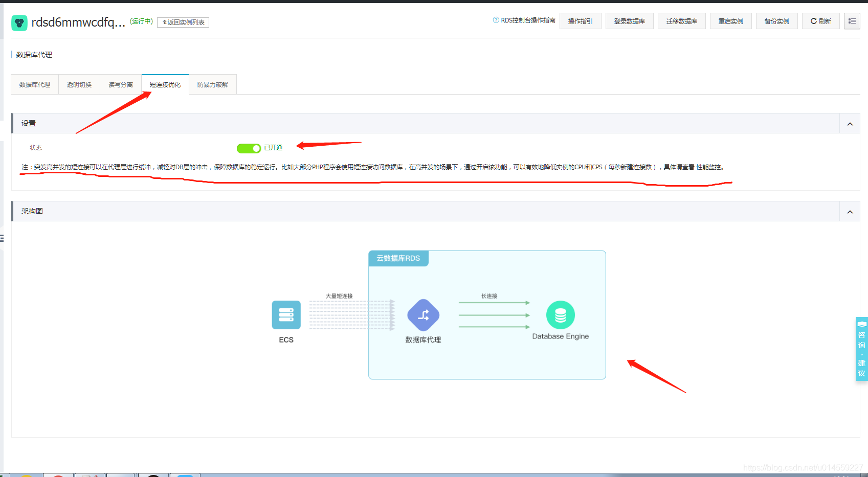868x477 pixels.
Task: Click the 操作指引 button
Action: 581,21
